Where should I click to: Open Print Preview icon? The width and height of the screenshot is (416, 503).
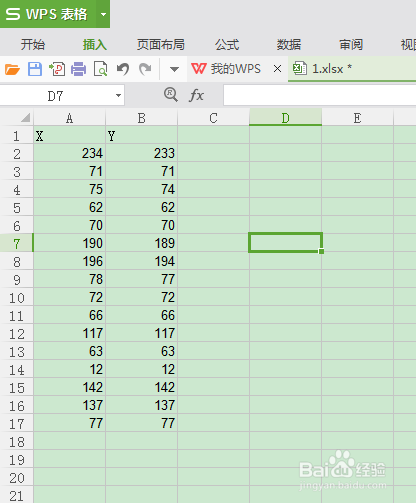101,69
